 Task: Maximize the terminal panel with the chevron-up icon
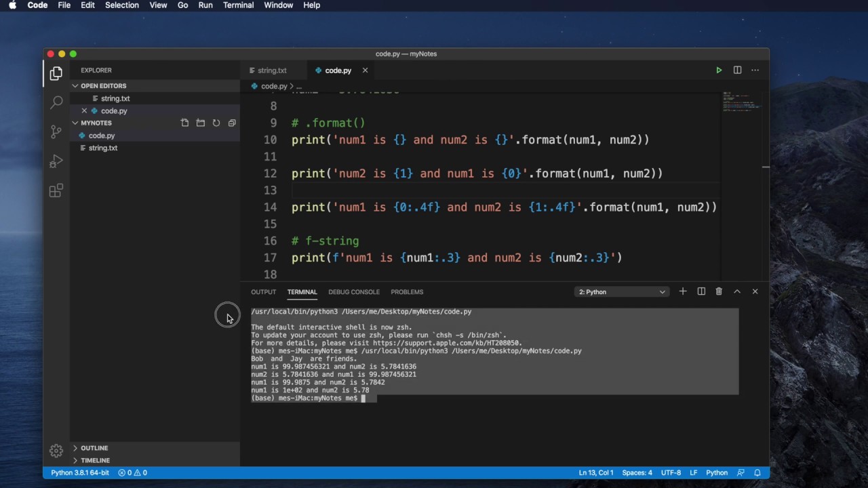tap(737, 291)
